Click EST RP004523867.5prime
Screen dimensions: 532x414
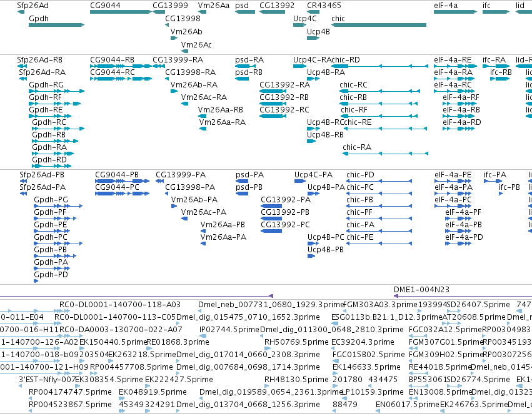click(x=31, y=411)
